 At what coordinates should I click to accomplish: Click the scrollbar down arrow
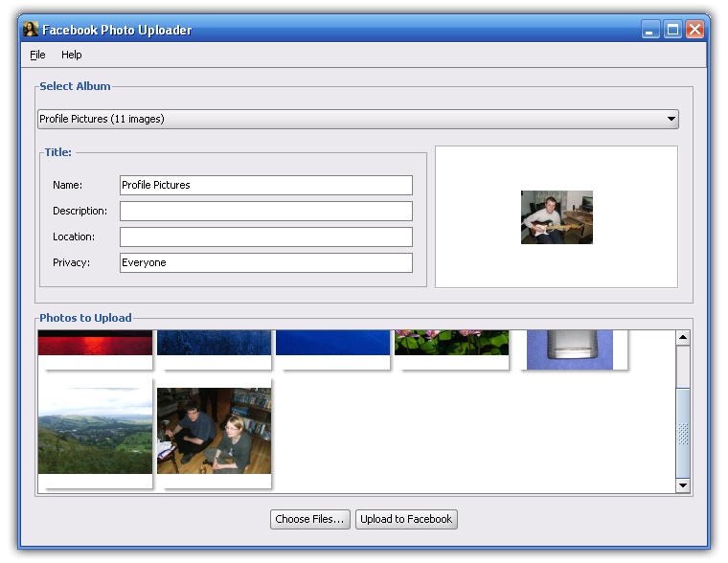[683, 485]
